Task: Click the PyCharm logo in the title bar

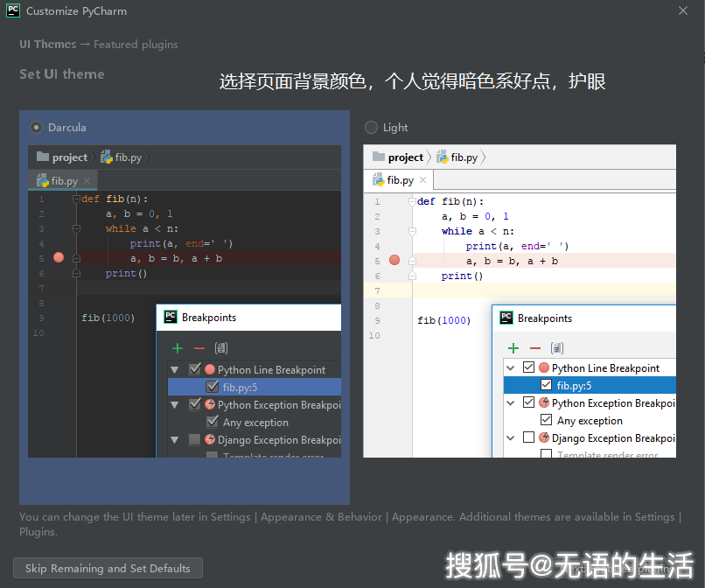Action: (x=13, y=10)
